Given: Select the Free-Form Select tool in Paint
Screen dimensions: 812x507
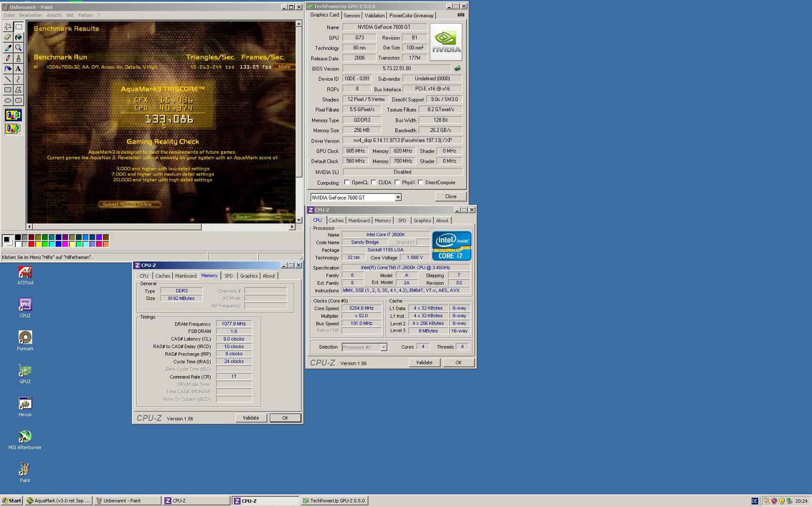Looking at the screenshot, I should tap(8, 26).
